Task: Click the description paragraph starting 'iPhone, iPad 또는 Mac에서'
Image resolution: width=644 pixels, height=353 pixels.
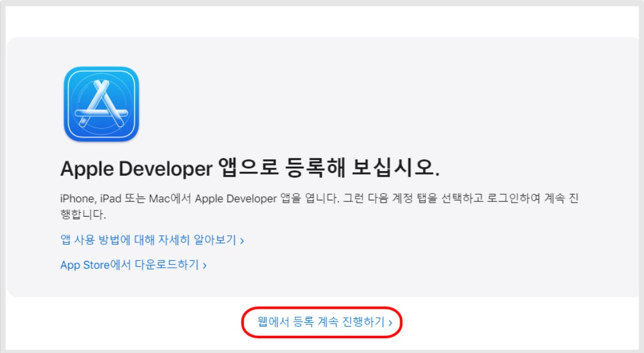Action: coord(319,206)
